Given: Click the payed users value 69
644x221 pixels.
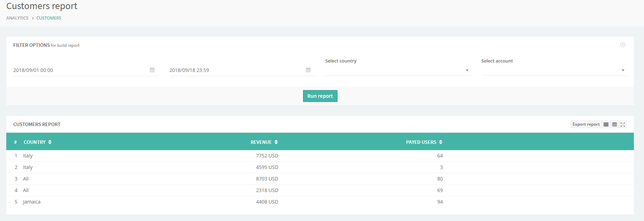Looking at the screenshot, I should coord(440,190).
